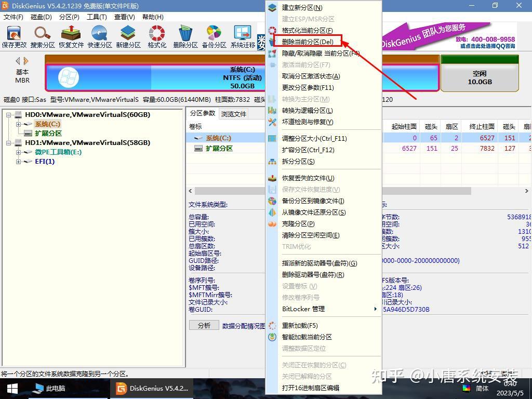Choose 打开16进制扇区编辑
This screenshot has width=532, height=399.
click(311, 388)
